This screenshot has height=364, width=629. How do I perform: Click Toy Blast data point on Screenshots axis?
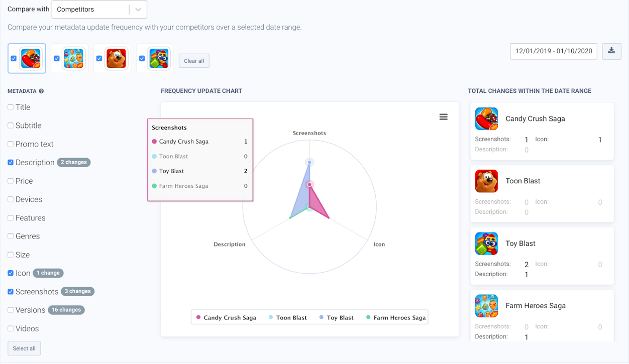309,162
